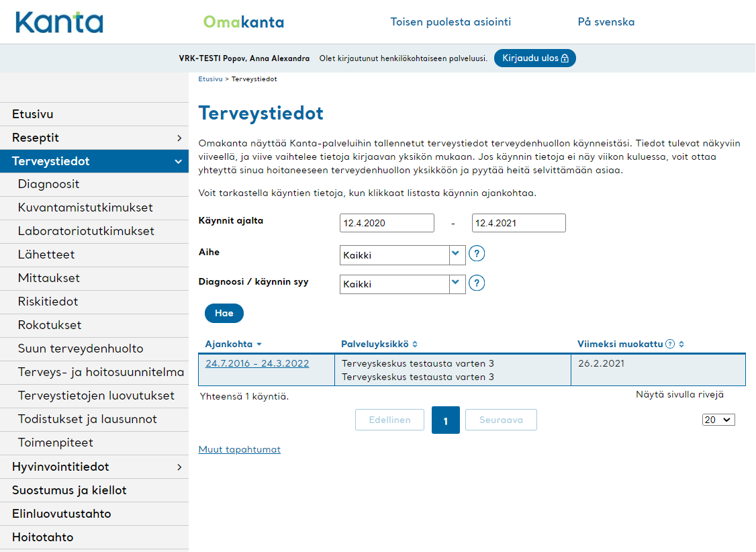Open Todistukset ja lausunnot in sidebar
756x552 pixels.
tap(95, 420)
